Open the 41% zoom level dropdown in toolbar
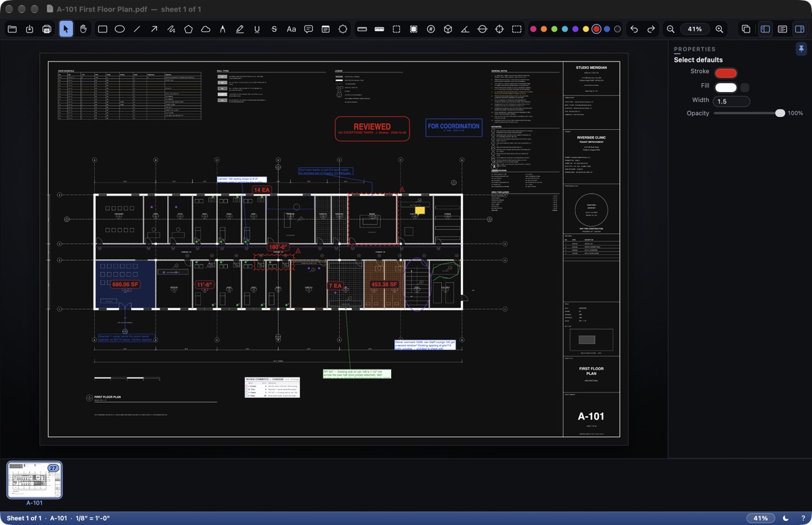 tap(695, 29)
